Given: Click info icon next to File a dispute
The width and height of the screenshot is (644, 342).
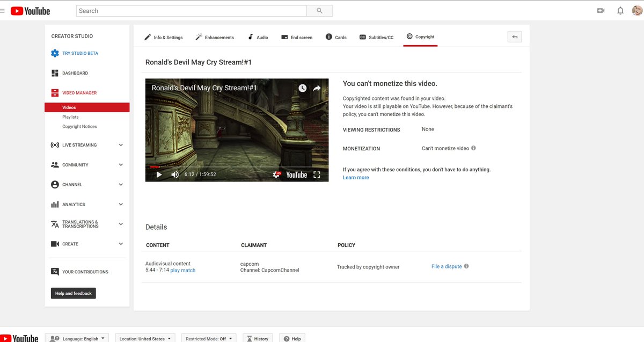Looking at the screenshot, I should tap(466, 266).
